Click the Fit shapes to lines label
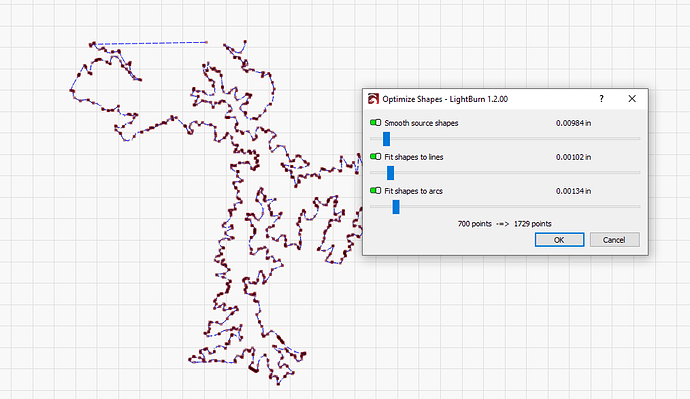690x399 pixels. [x=414, y=157]
